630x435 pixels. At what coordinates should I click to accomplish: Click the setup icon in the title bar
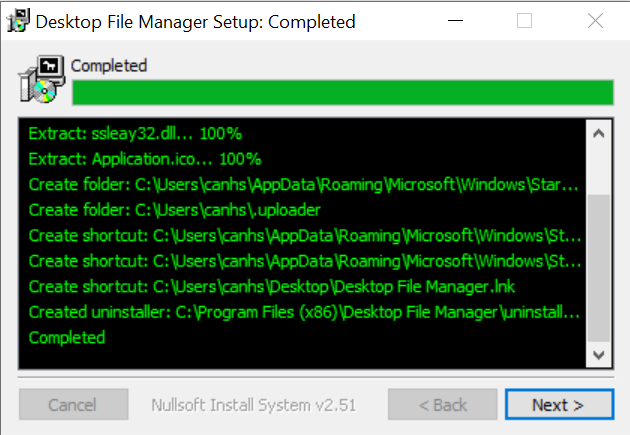point(18,20)
